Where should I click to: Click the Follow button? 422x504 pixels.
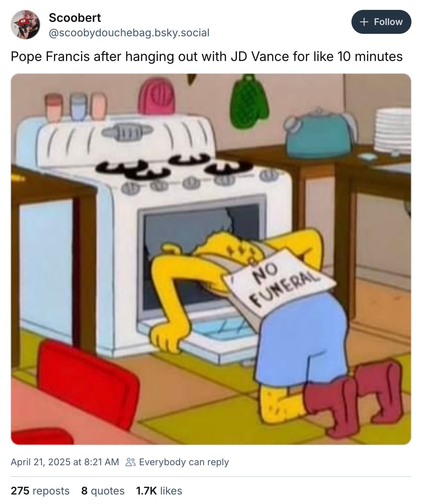[381, 22]
